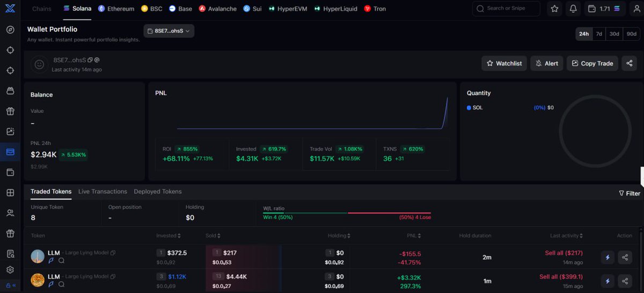Click the feather icon in $372.5 LLM row
Viewport: 644px width, 293px height.
tap(52, 261)
